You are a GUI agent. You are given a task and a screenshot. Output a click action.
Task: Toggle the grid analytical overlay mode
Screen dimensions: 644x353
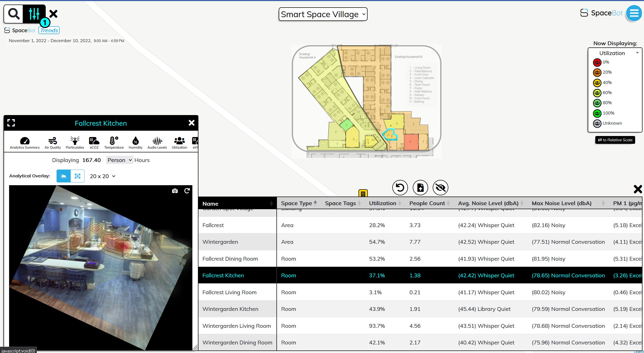click(78, 176)
